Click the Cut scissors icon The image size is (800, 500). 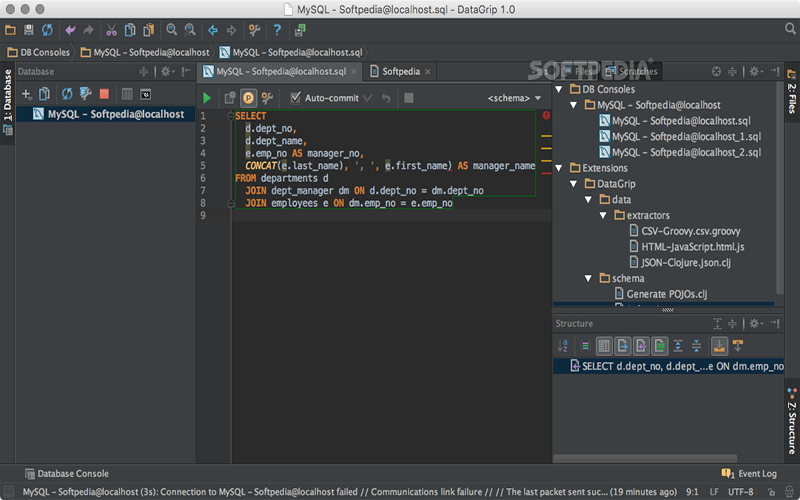click(111, 30)
